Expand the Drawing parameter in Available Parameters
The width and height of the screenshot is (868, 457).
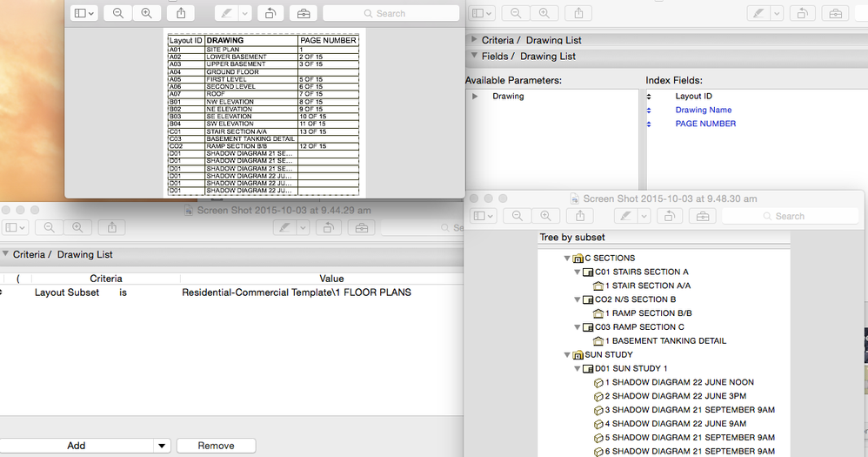tap(475, 97)
